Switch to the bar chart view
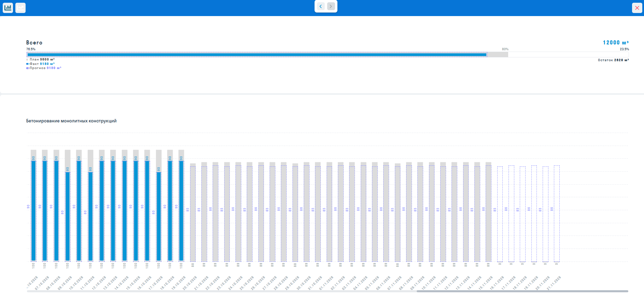Screen dimensions: 644x295 coord(8,8)
